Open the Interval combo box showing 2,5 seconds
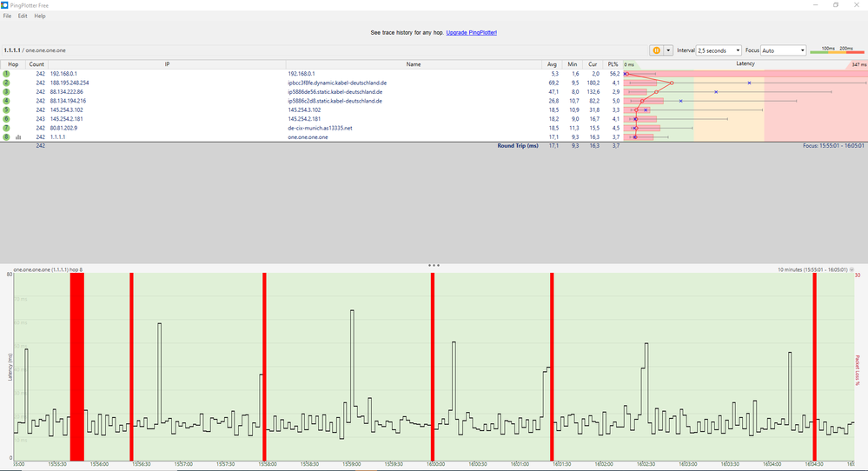The width and height of the screenshot is (868, 471). coord(719,50)
